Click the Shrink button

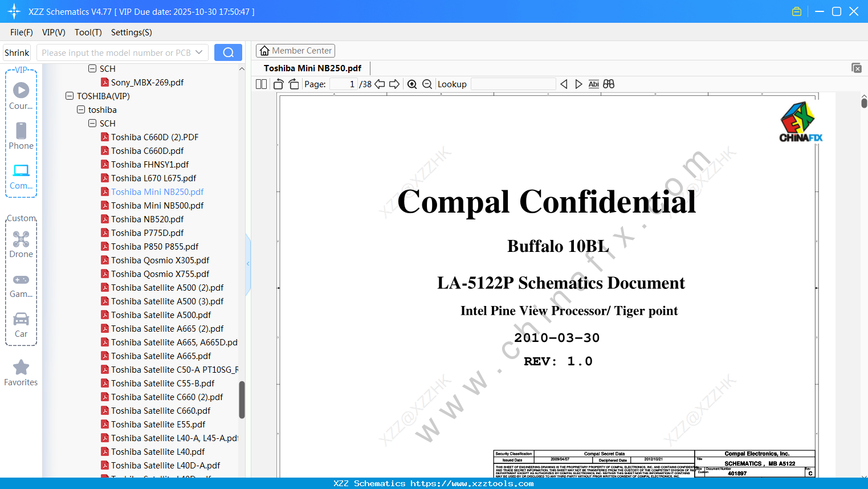point(17,53)
